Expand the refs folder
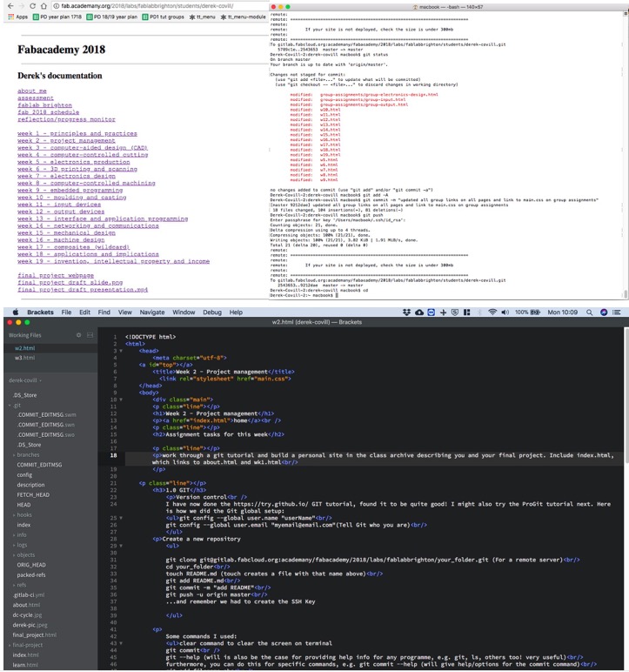Viewport: 629px width, 672px height. point(14,585)
